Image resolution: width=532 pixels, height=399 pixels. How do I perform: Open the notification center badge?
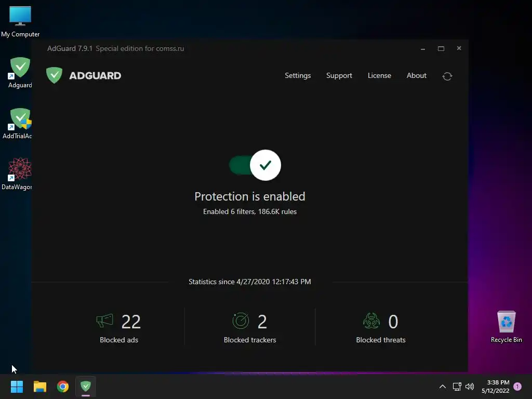click(517, 387)
